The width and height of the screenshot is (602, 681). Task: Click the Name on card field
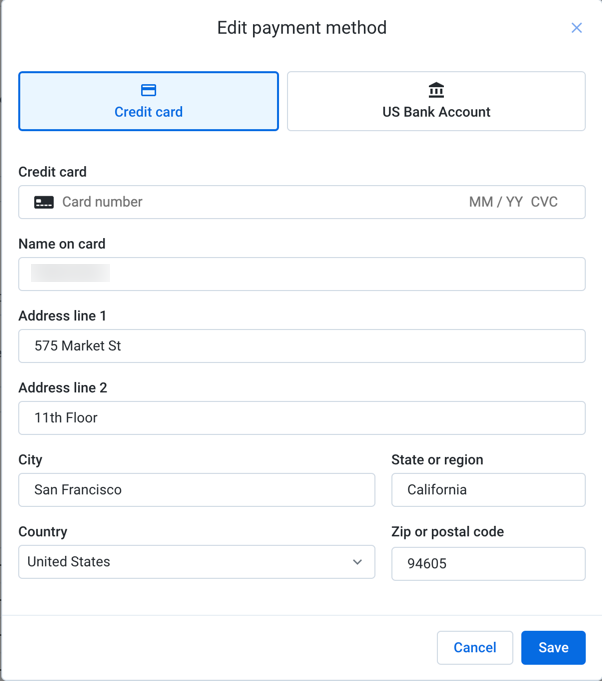(301, 274)
